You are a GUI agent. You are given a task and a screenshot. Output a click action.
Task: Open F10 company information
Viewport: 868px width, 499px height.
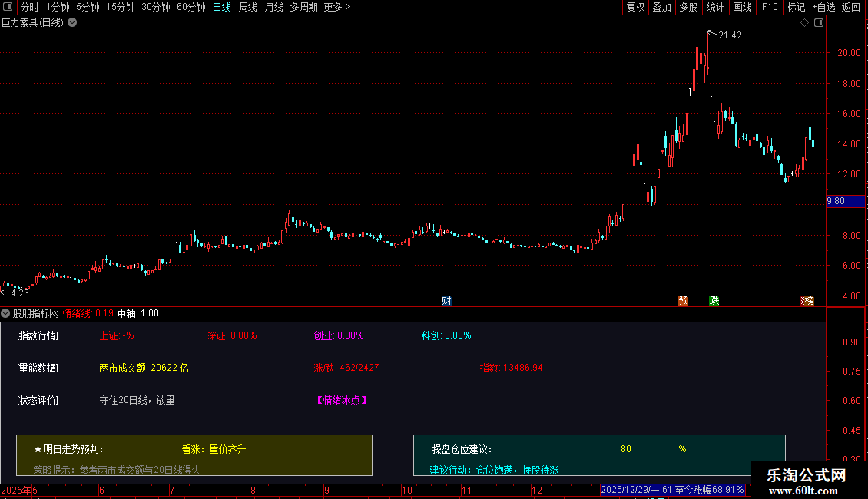[x=770, y=7]
